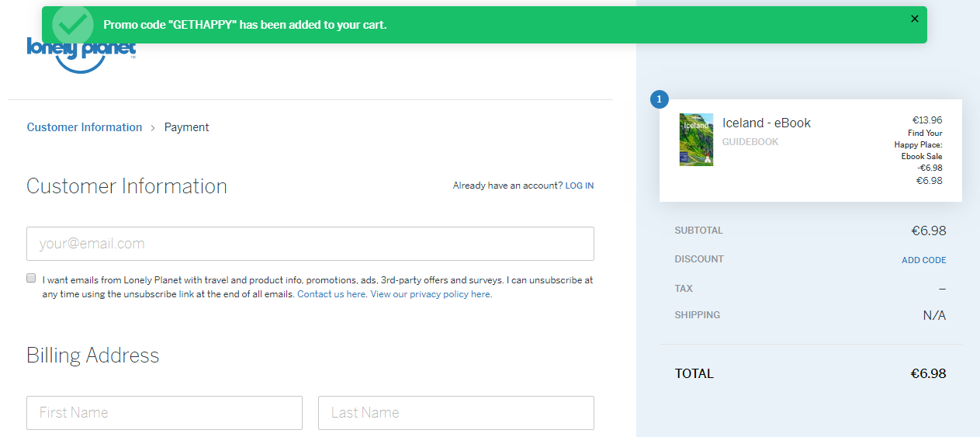The width and height of the screenshot is (980, 437).
Task: Focus the email address input field
Action: 310,244
